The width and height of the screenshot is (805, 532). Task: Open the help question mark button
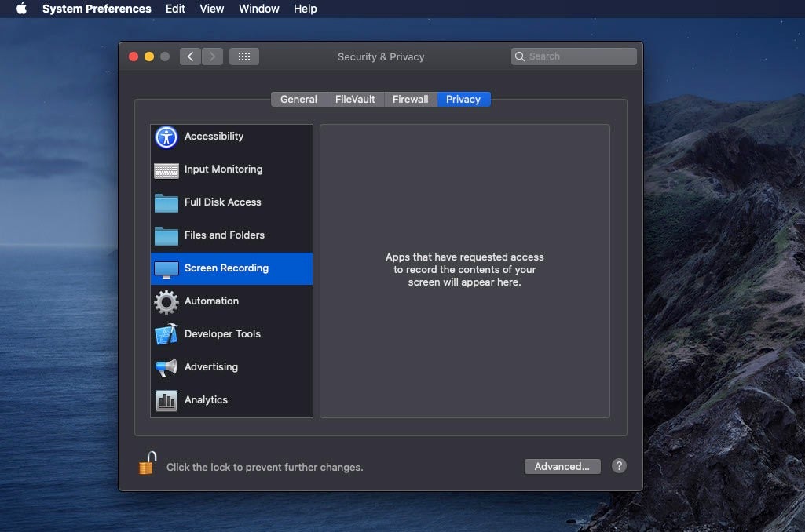click(x=619, y=466)
